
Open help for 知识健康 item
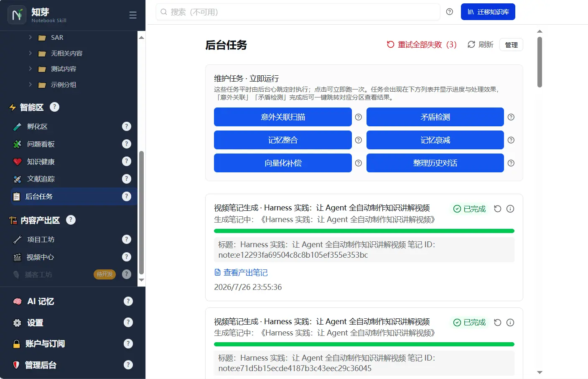(x=127, y=161)
